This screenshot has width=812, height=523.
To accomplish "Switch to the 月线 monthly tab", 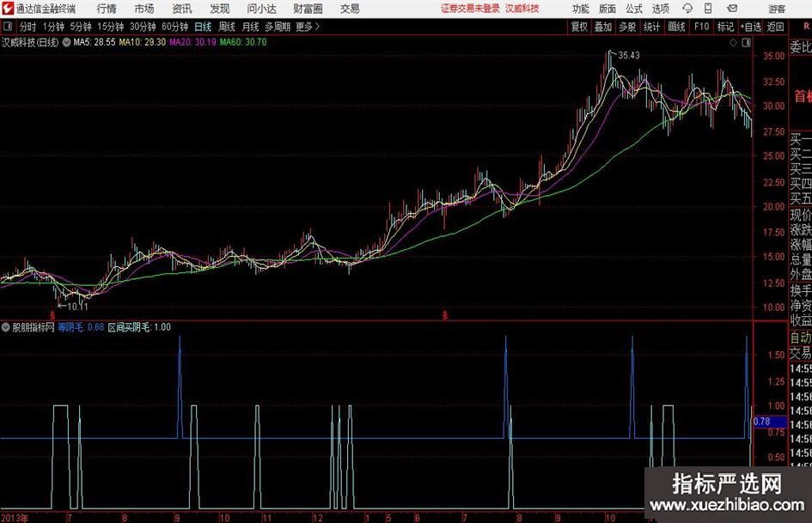I will click(251, 27).
